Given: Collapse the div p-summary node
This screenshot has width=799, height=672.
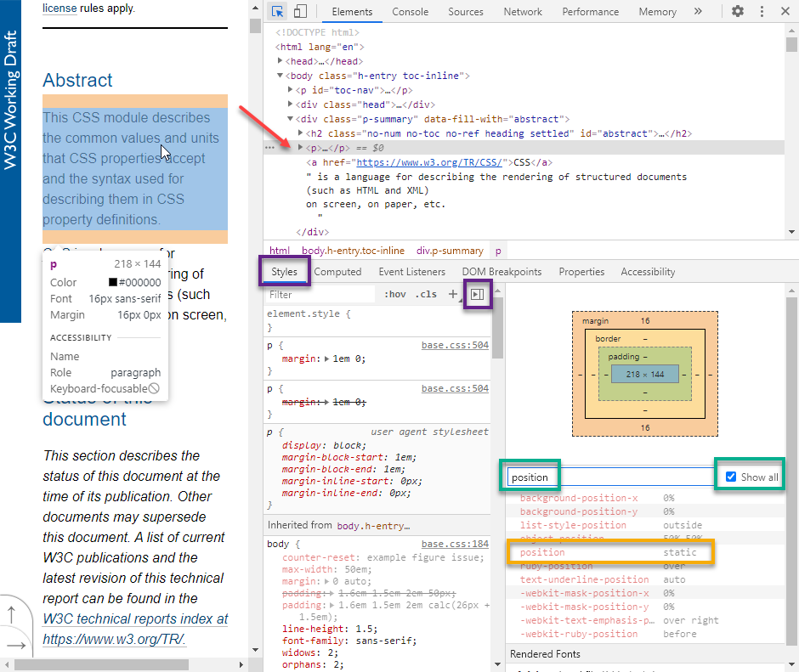Looking at the screenshot, I should tap(291, 119).
